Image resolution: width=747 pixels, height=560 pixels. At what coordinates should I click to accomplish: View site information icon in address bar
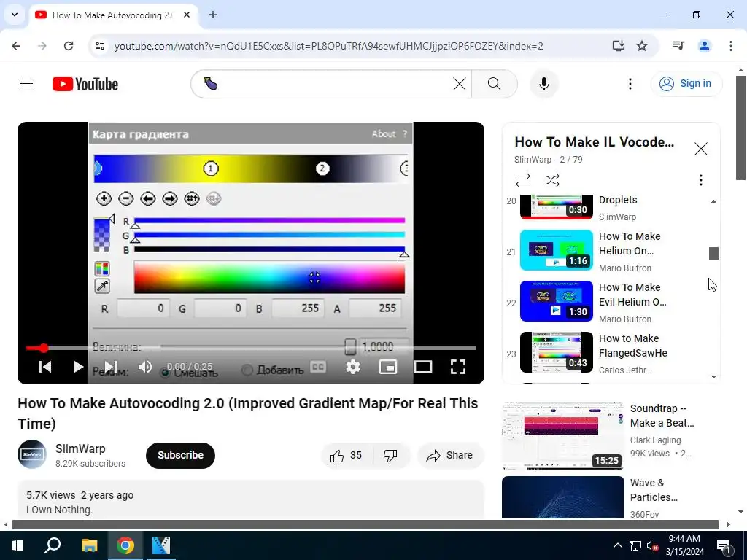(x=99, y=46)
